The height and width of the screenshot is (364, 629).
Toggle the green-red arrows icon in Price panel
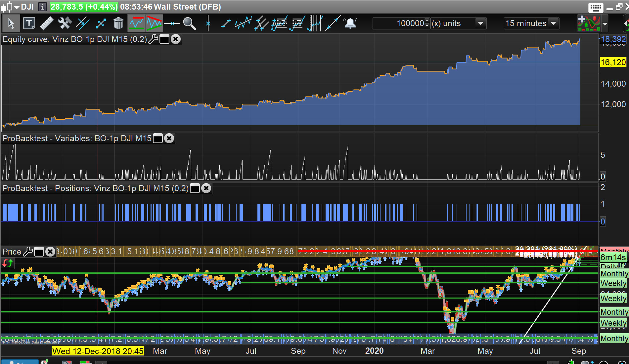click(8, 263)
